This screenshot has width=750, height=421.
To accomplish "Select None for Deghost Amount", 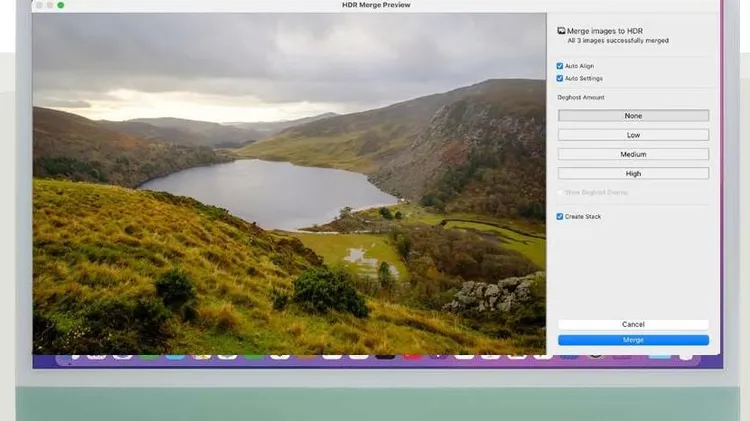I will 633,116.
